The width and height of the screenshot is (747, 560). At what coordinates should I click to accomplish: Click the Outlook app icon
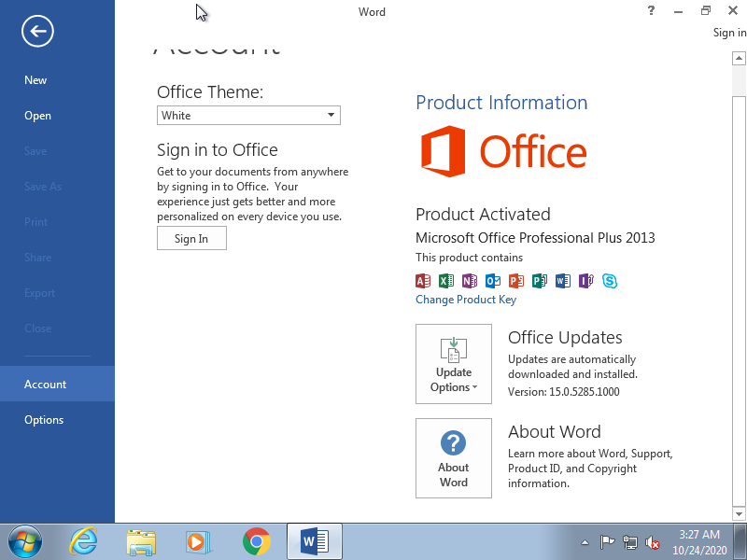coord(493,281)
